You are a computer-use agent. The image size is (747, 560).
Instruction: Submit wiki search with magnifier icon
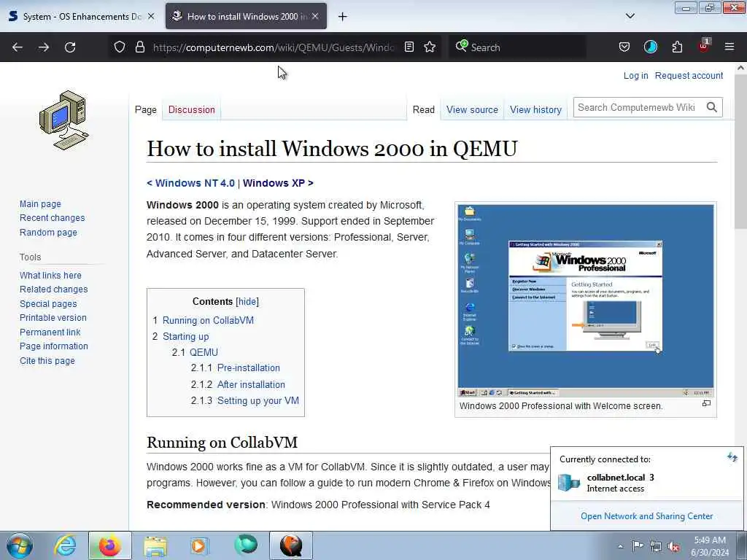[712, 108]
